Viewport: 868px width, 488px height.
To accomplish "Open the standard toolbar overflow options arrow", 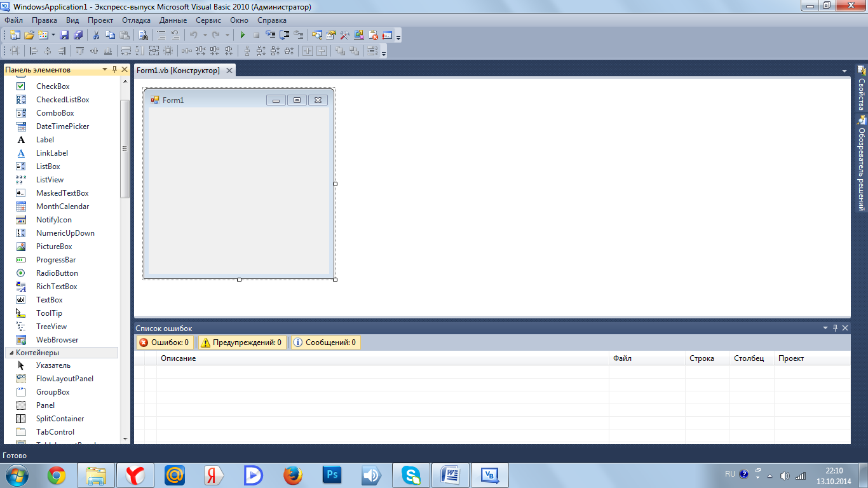I will tap(398, 37).
